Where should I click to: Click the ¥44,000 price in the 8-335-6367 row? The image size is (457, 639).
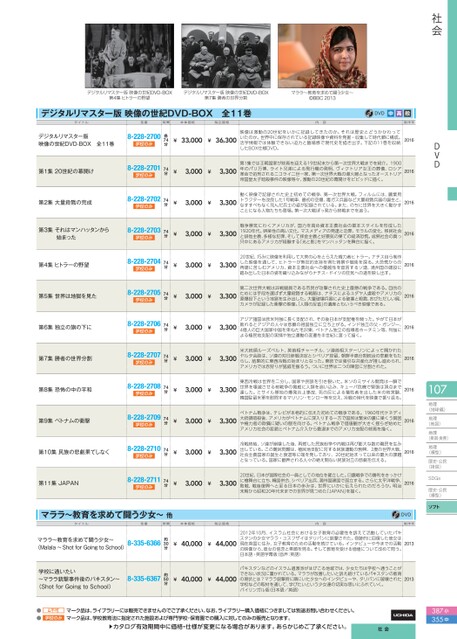point(222,579)
